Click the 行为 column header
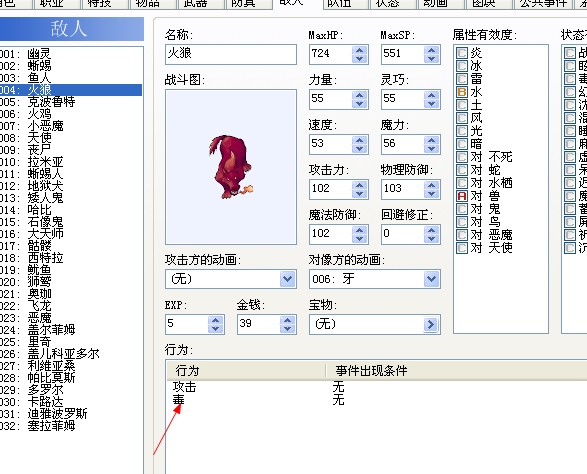Image resolution: width=587 pixels, height=474 pixels. coord(246,371)
